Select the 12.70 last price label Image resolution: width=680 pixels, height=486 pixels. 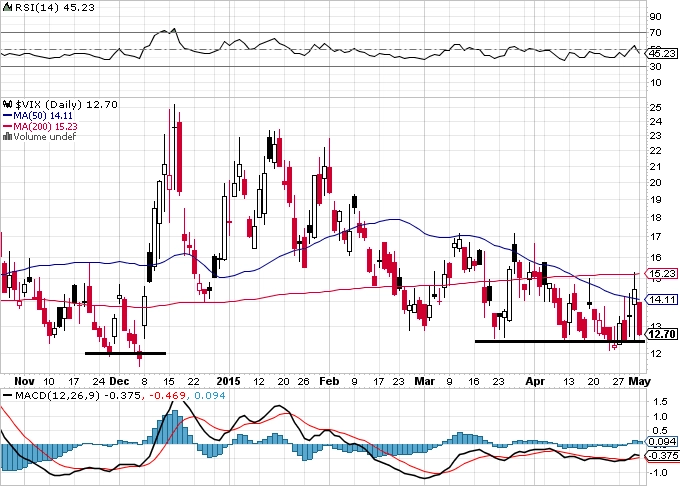click(x=662, y=334)
